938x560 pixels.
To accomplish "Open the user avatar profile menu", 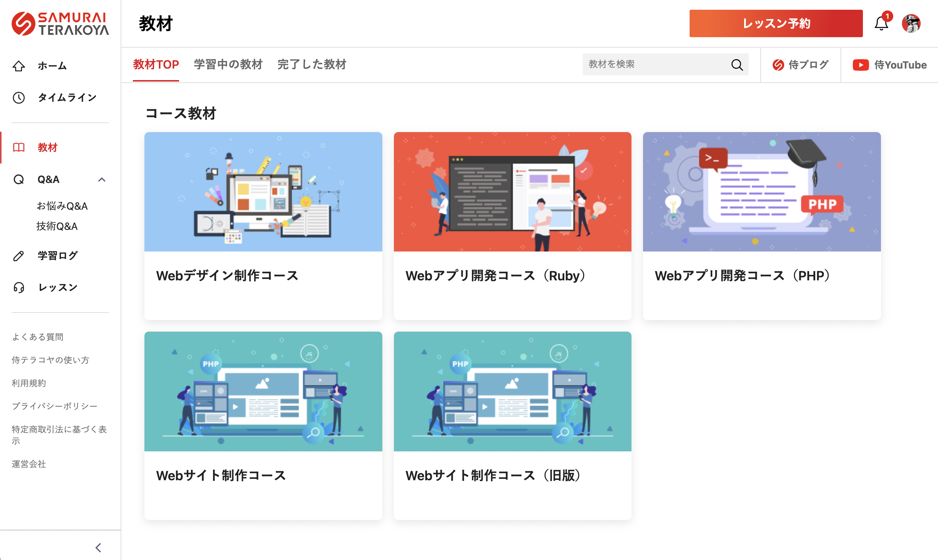I will click(x=911, y=24).
